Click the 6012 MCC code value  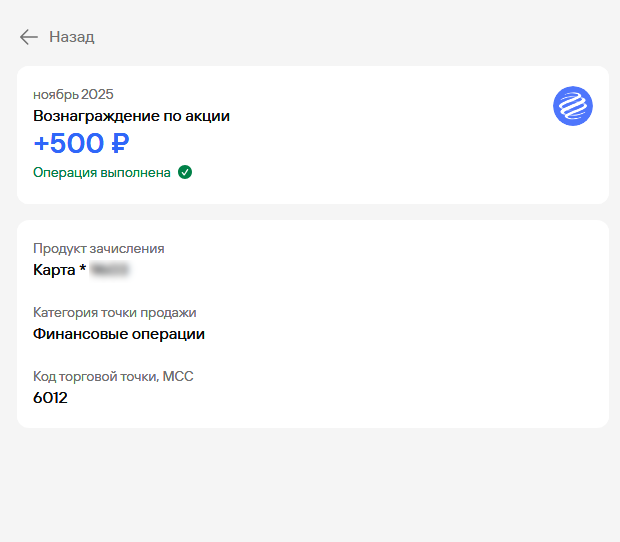[50, 398]
